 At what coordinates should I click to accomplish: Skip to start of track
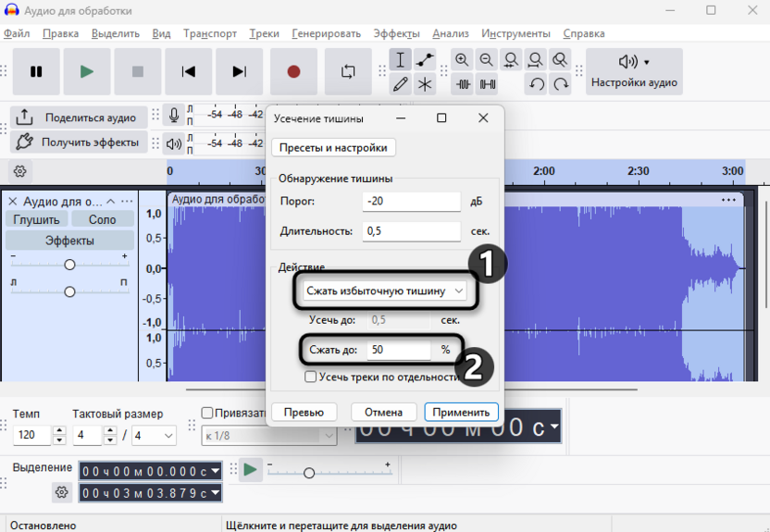(x=189, y=71)
